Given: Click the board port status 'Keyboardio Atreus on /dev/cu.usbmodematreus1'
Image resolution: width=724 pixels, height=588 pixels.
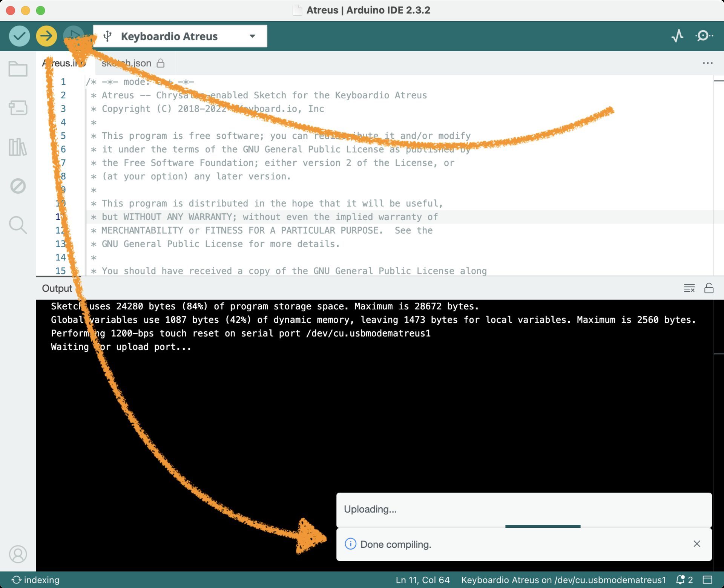Looking at the screenshot, I should pos(563,580).
